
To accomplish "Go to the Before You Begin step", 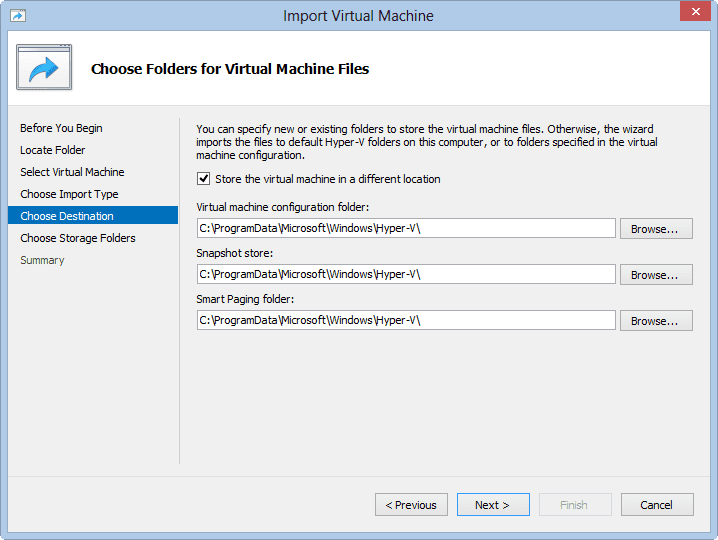I will click(61, 128).
